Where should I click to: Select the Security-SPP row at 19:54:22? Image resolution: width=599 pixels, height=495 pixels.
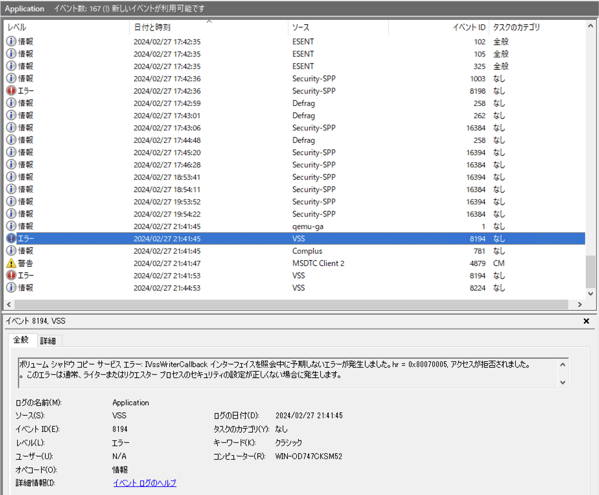pyautogui.click(x=295, y=214)
